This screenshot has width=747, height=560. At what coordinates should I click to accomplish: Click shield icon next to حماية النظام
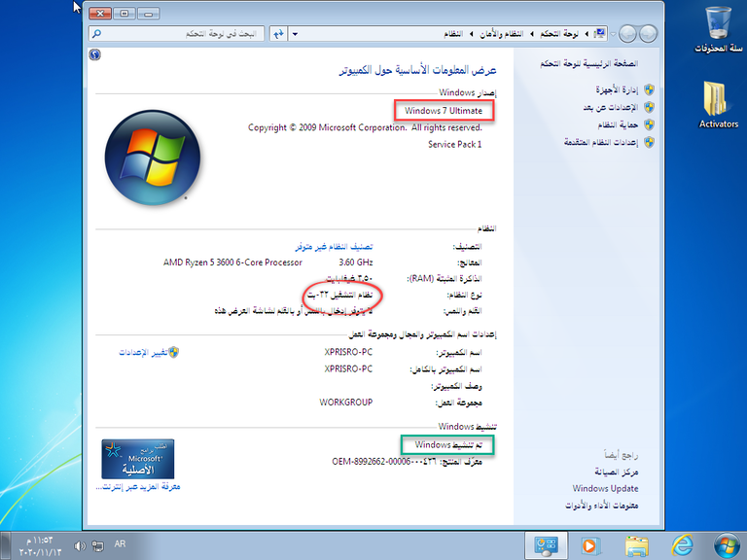(x=649, y=124)
